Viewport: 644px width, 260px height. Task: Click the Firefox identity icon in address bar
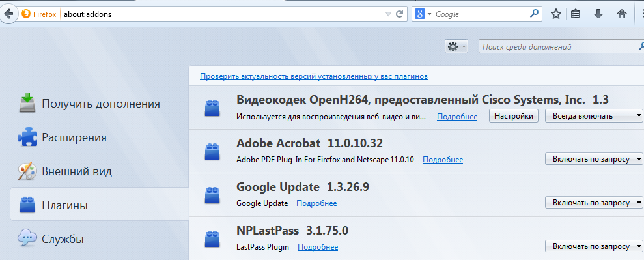click(26, 14)
